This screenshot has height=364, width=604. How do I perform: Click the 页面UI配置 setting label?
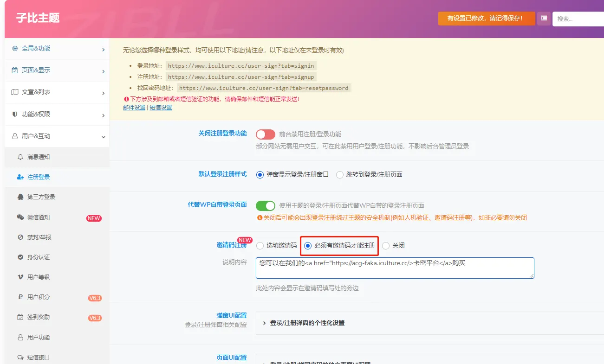232,358
